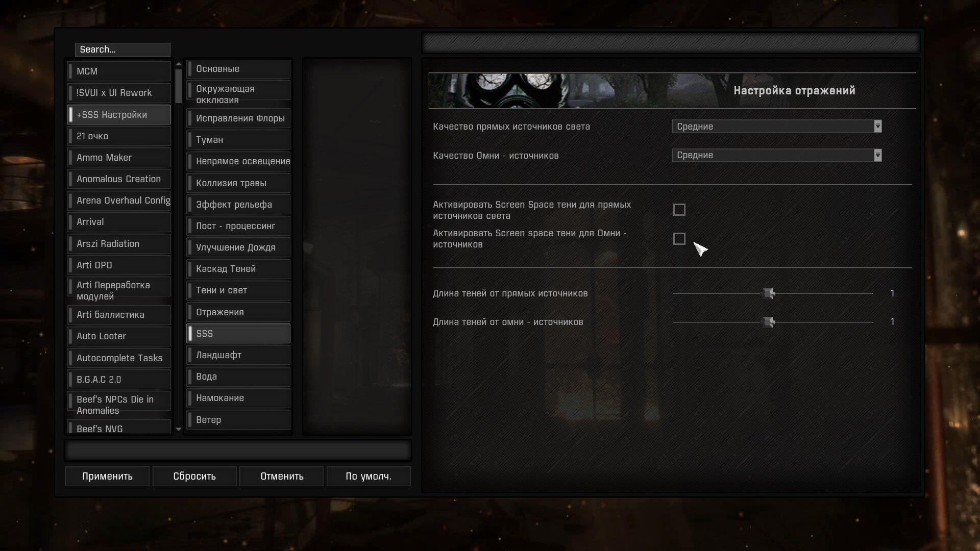Click arrow icon of direct light quality dropdown
Screen dimensions: 980x551
pos(877,127)
